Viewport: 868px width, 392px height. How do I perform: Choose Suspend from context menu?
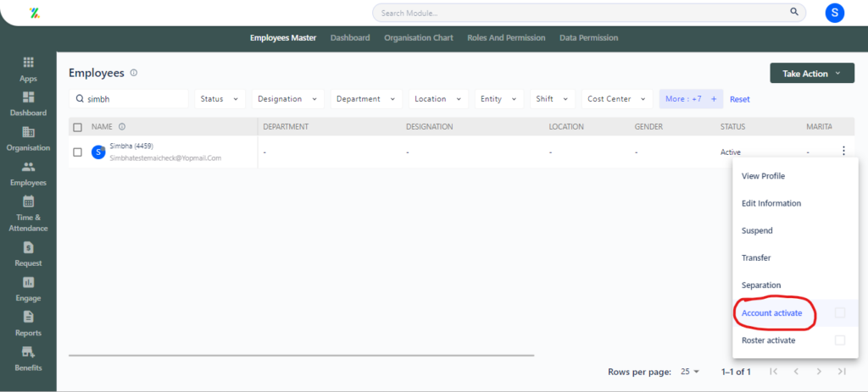pos(794,230)
